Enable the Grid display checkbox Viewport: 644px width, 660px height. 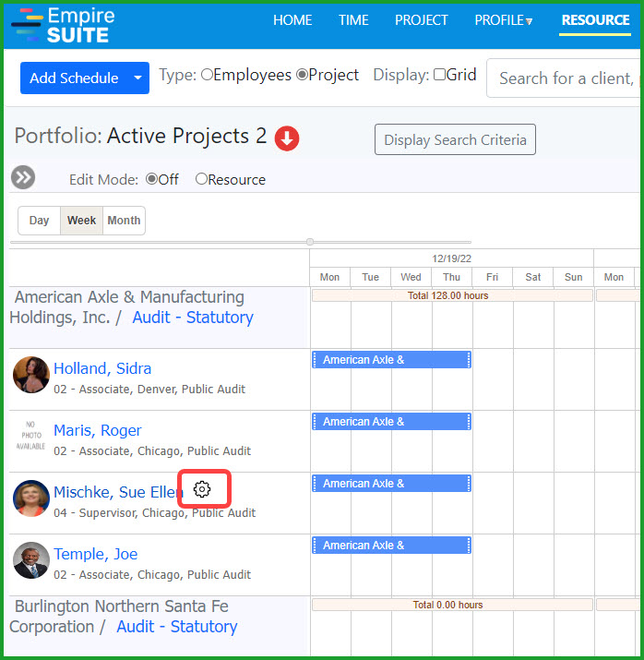click(x=439, y=75)
